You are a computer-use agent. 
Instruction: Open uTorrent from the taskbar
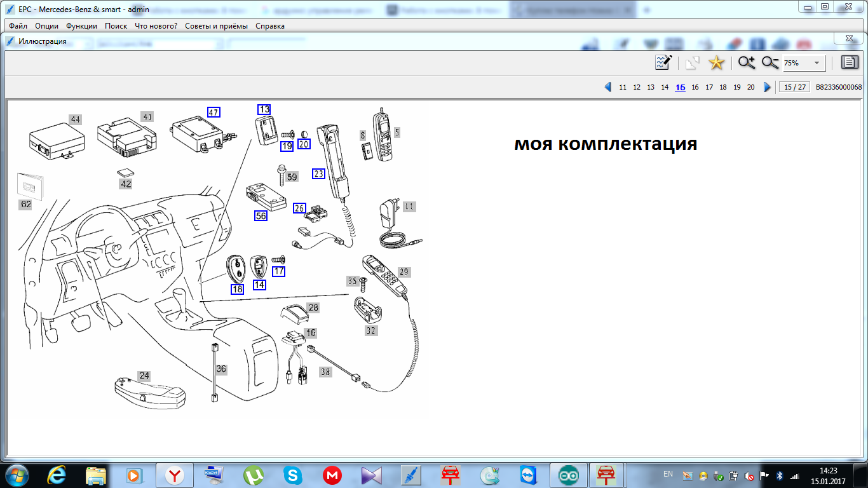254,475
